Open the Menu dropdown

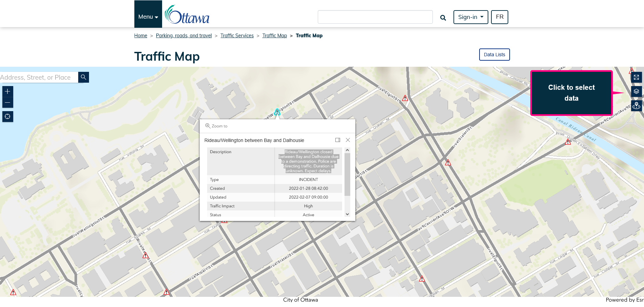point(148,14)
